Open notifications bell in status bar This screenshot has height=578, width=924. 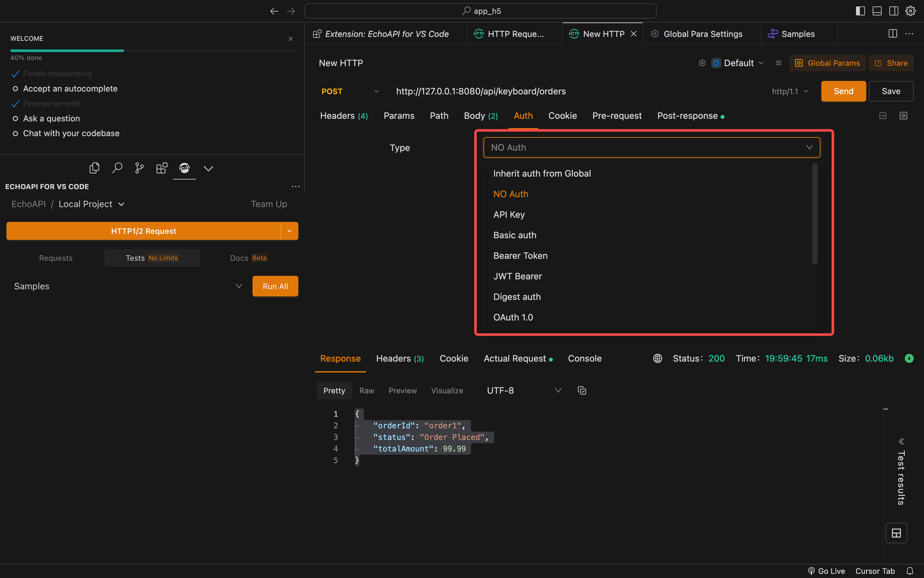(910, 571)
